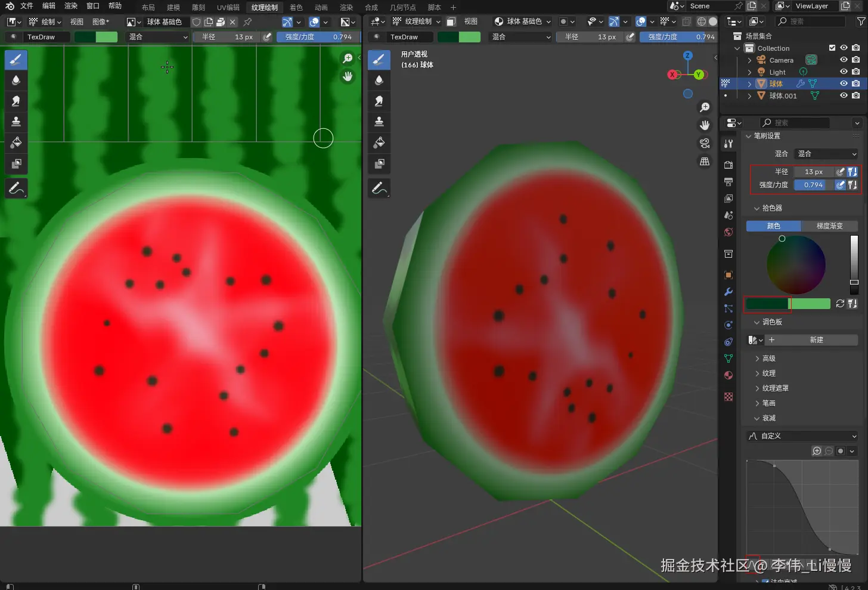Select the Mask tool in 3D viewport
868x590 pixels.
[379, 163]
